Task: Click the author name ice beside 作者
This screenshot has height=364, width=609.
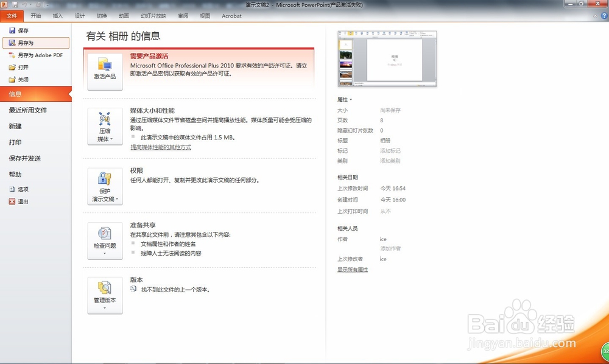Action: [383, 239]
